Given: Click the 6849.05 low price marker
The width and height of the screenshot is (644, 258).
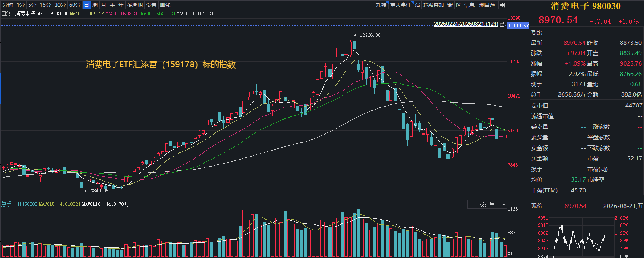Looking at the screenshot, I should pos(99,190).
